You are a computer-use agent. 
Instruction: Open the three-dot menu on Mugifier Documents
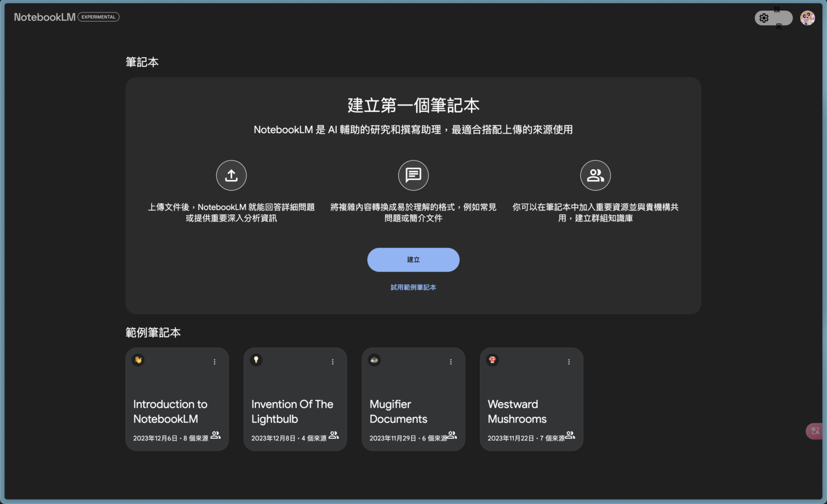coord(451,362)
